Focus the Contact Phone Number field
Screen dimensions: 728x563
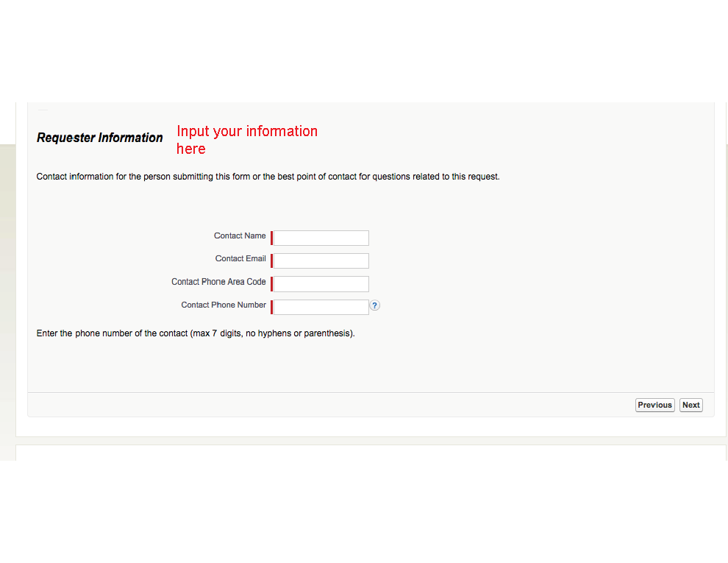click(320, 306)
